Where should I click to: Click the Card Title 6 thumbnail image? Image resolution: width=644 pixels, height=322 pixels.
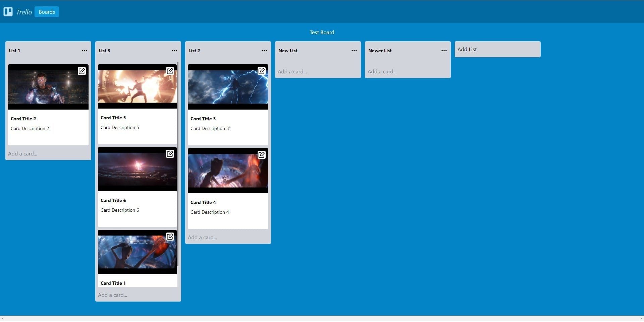click(137, 169)
